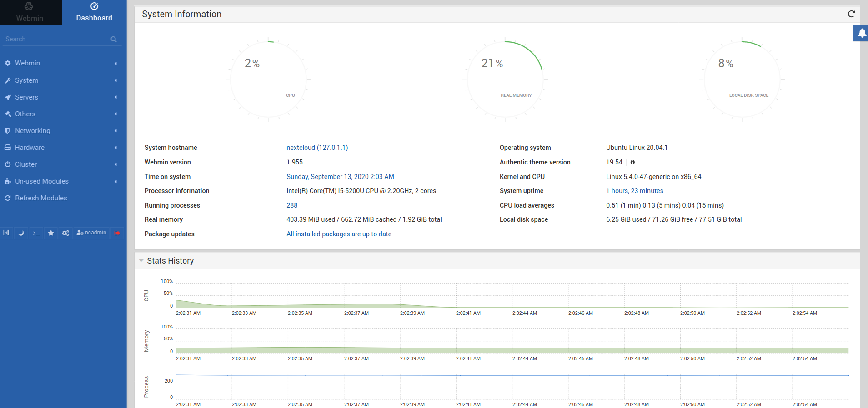Click the Servers rocket icon
The width and height of the screenshot is (868, 408).
pyautogui.click(x=8, y=97)
